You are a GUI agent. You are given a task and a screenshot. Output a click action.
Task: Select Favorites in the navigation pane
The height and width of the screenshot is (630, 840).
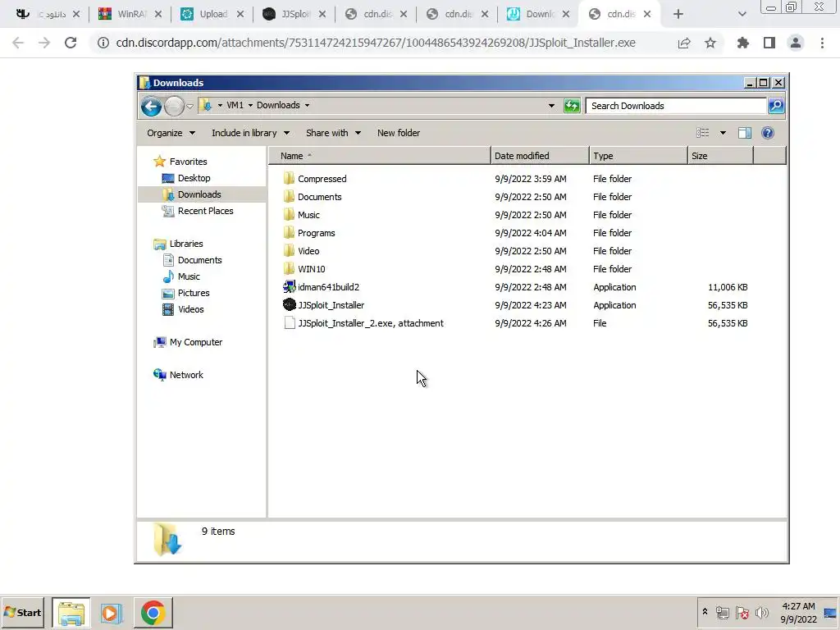[x=188, y=162]
